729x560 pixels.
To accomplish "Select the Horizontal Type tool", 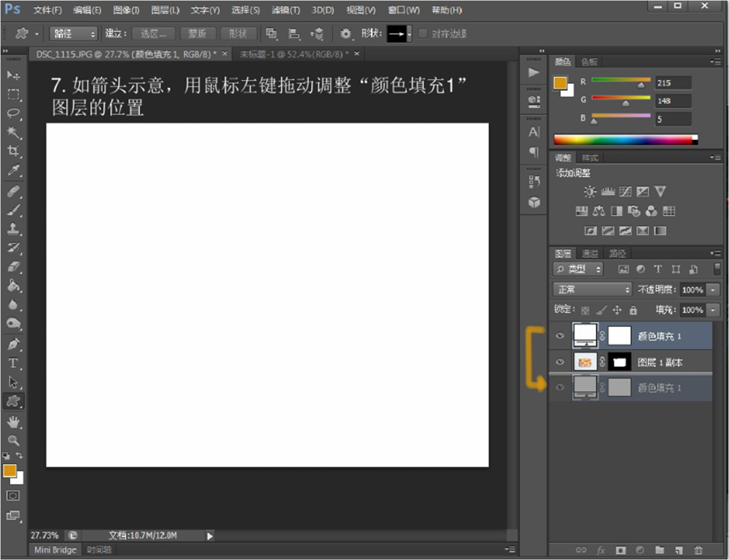I will (x=13, y=363).
